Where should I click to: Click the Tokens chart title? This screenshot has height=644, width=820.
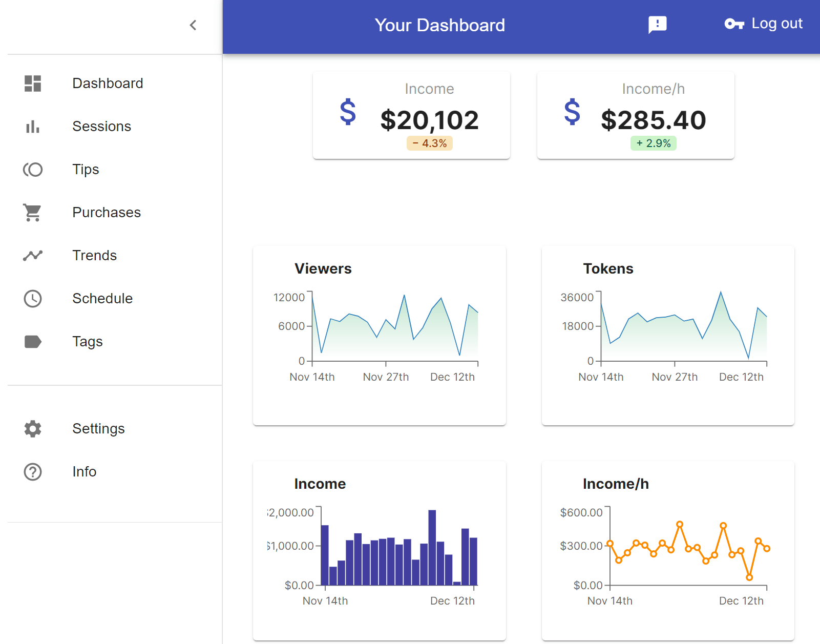(608, 269)
